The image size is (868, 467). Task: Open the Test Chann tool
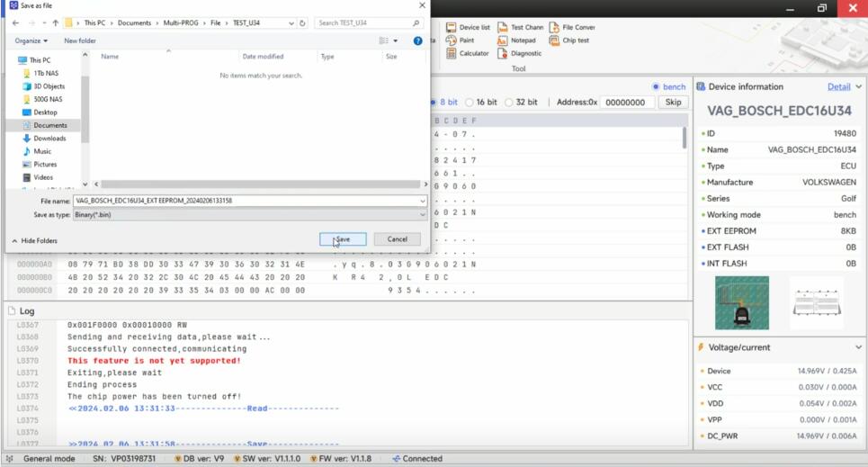(521, 27)
